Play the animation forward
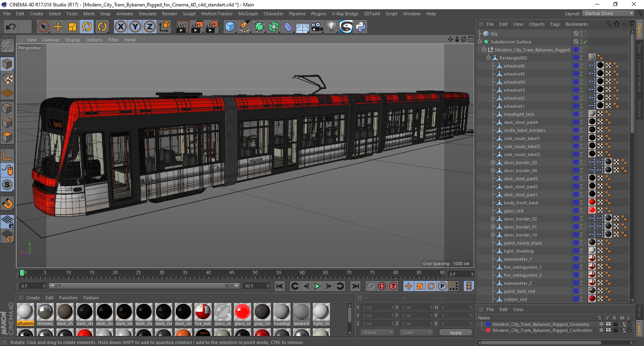The image size is (644, 346). 317,286
